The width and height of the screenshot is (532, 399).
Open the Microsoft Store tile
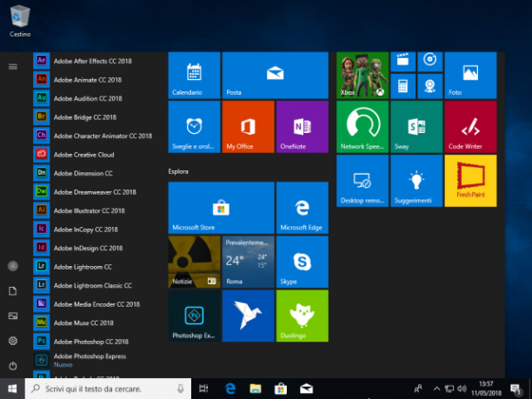(221, 208)
